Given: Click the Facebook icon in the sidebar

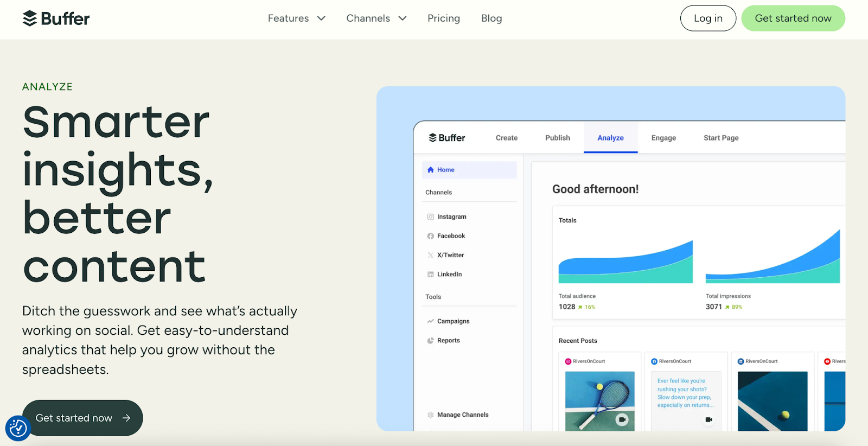Looking at the screenshot, I should (x=431, y=236).
